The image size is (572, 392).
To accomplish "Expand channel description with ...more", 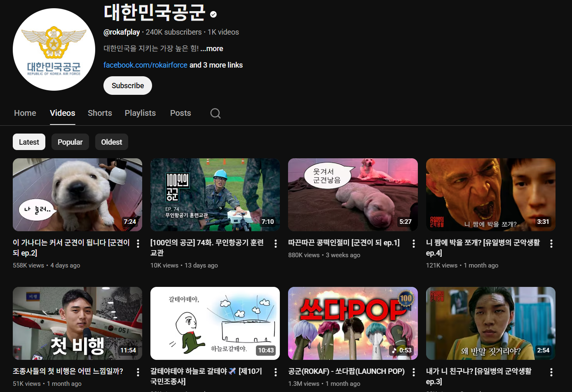I will [x=212, y=49].
